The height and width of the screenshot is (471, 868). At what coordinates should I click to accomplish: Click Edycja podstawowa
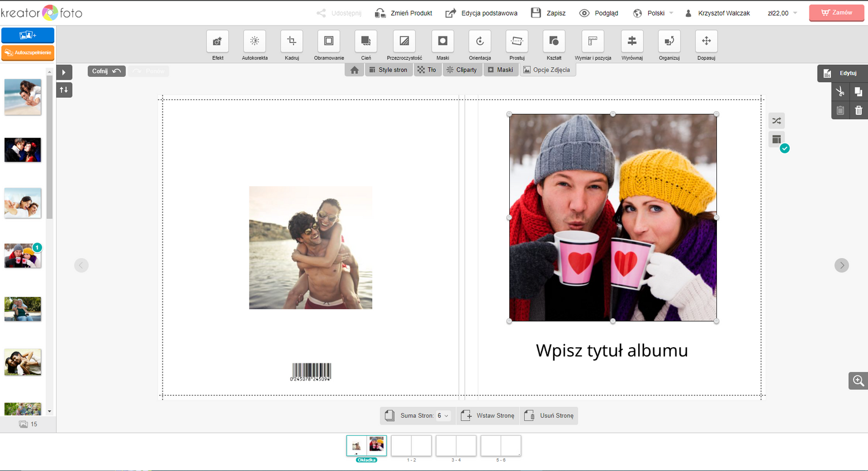pos(481,13)
